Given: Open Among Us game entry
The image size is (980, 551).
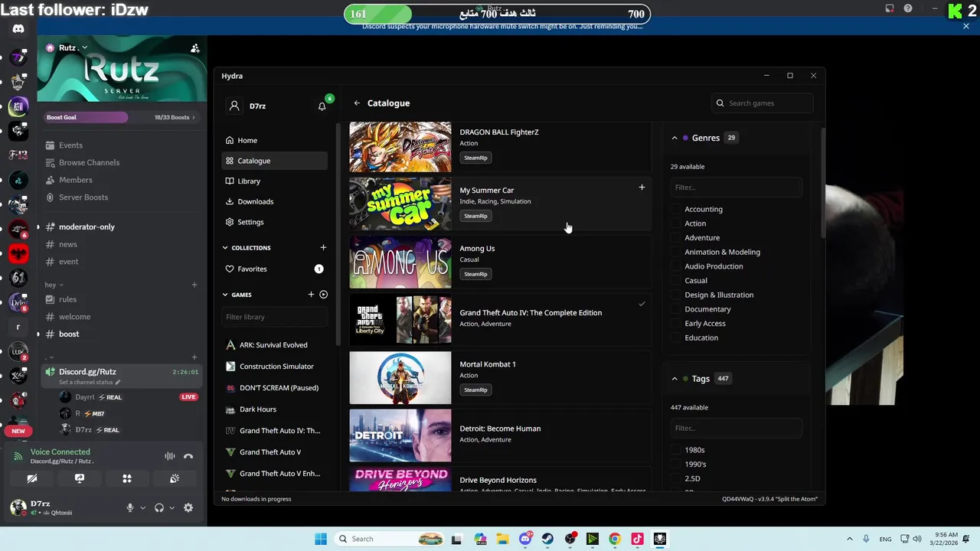Looking at the screenshot, I should pos(500,262).
